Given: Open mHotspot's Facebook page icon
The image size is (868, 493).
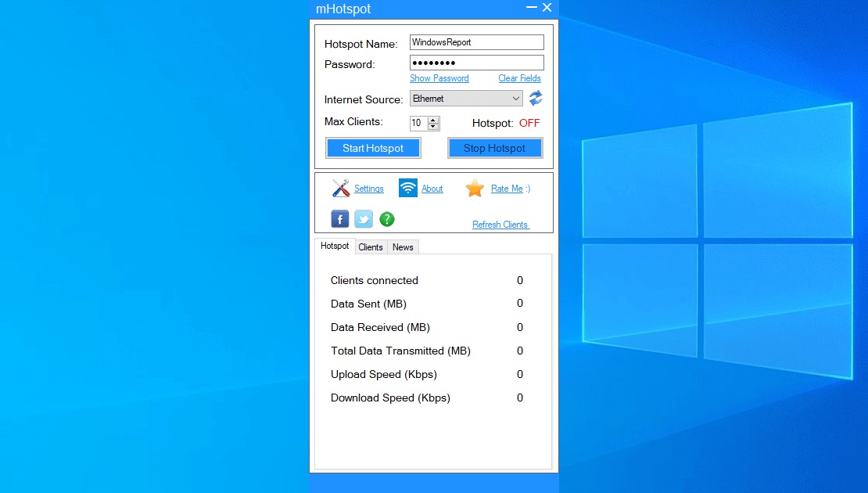Looking at the screenshot, I should [x=339, y=219].
